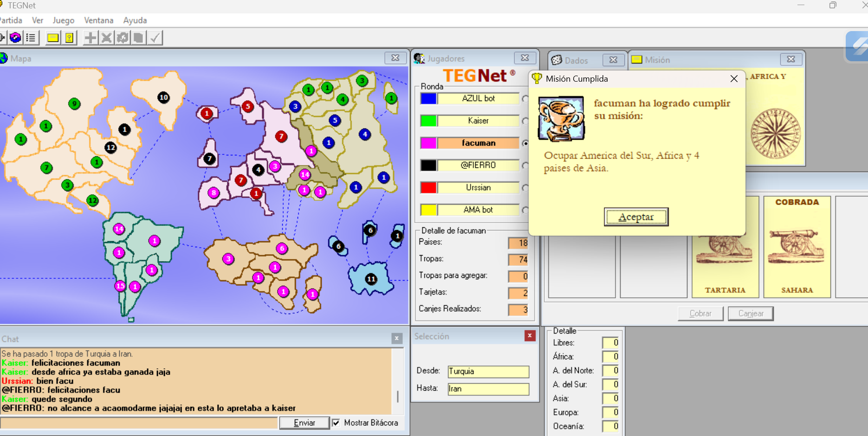Open the Ventana menu
Viewport: 868px width, 436px height.
point(98,20)
